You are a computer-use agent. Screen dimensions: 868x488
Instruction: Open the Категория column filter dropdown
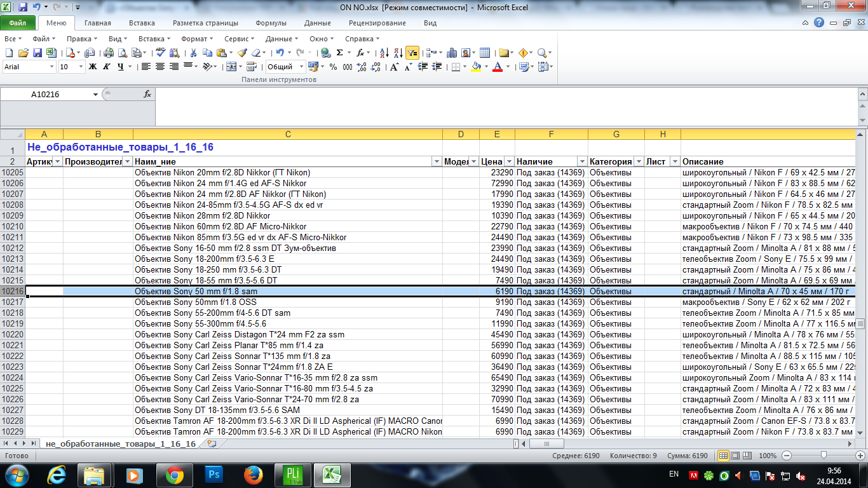pyautogui.click(x=639, y=162)
